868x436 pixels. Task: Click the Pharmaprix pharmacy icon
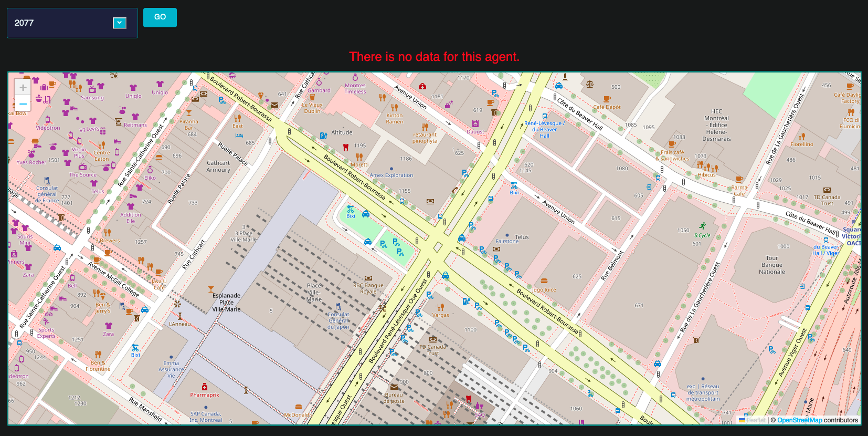pos(205,387)
